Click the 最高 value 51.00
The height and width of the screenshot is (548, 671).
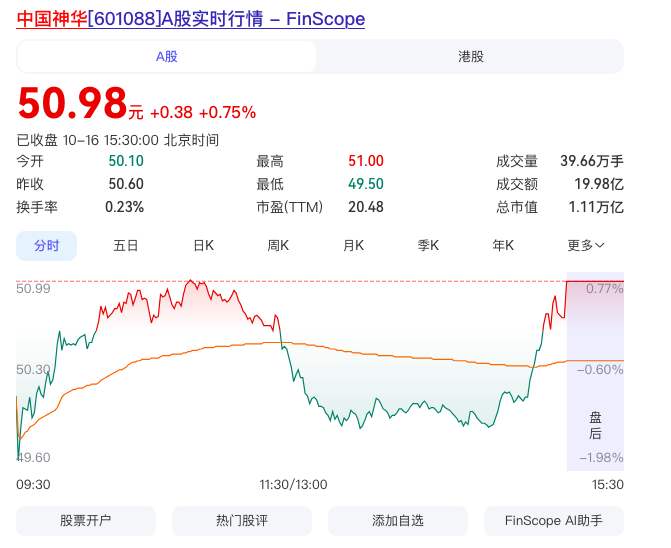[366, 161]
